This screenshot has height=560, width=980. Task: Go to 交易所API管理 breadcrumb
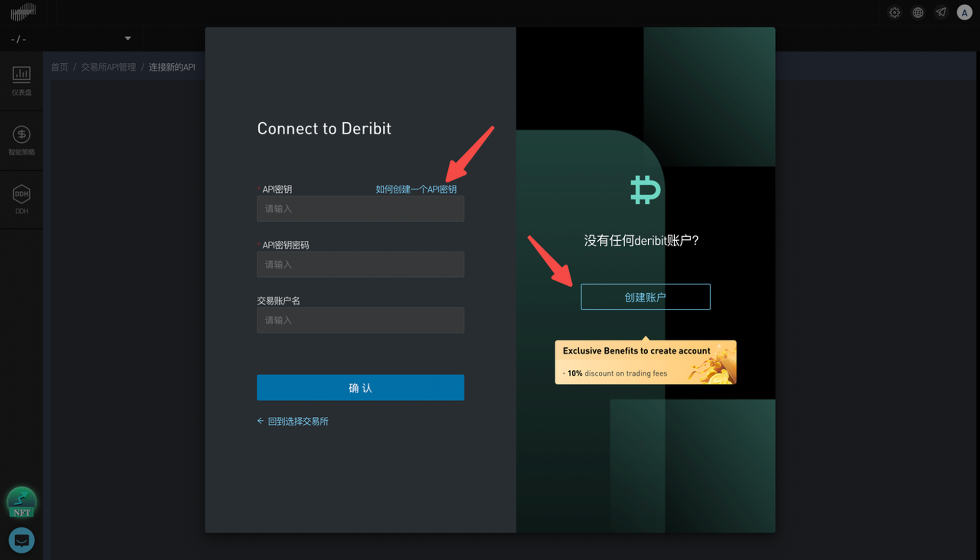[108, 67]
